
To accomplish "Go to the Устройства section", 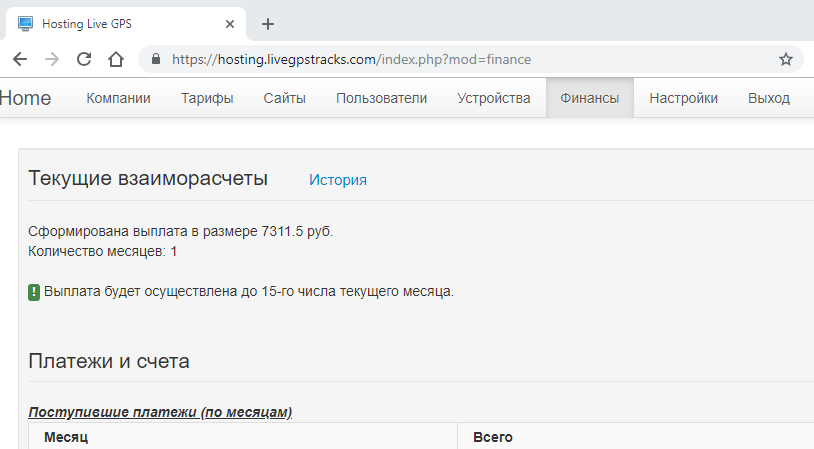I will 493,98.
